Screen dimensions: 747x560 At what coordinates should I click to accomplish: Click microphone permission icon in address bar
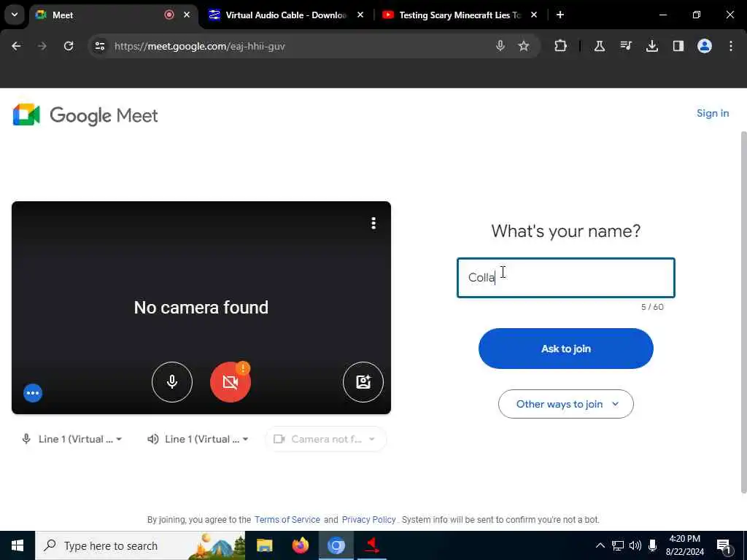click(x=500, y=46)
